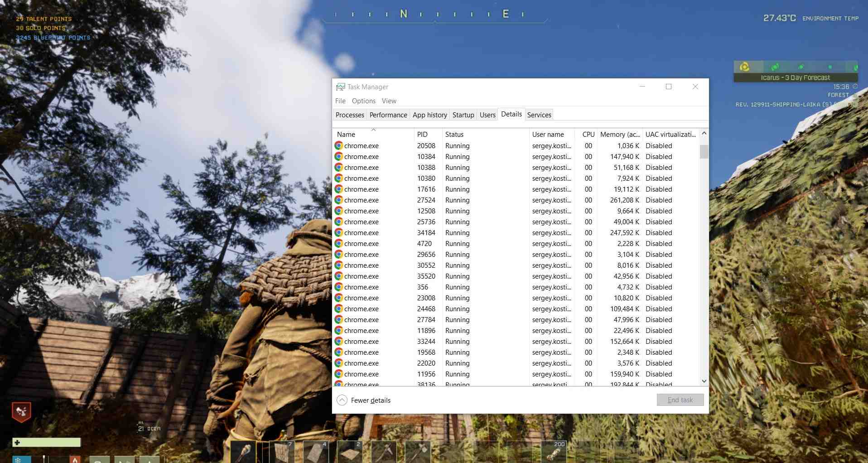The height and width of the screenshot is (463, 868).
Task: Sort processes by the Name column header
Action: click(373, 134)
